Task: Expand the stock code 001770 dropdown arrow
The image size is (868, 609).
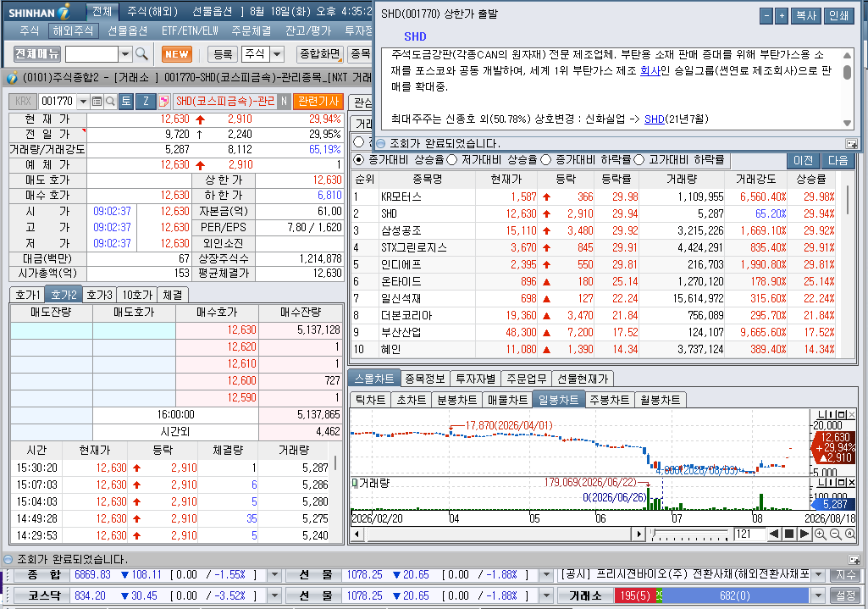Action: 83,102
